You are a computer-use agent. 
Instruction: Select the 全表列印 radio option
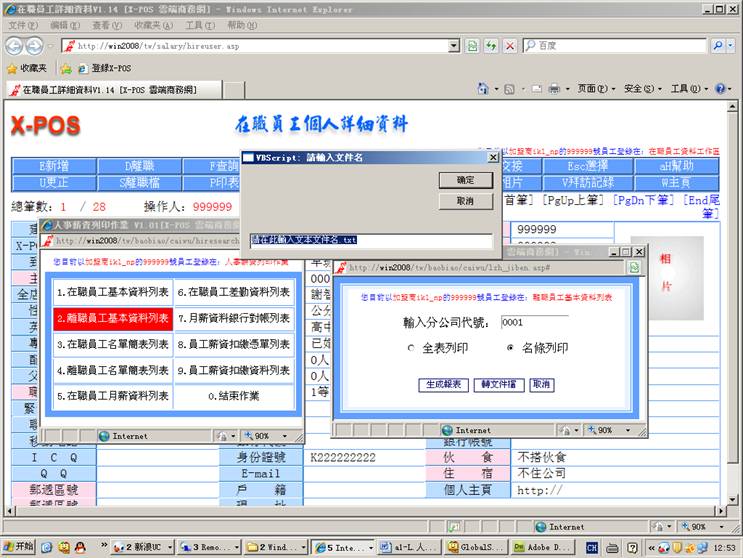click(412, 348)
